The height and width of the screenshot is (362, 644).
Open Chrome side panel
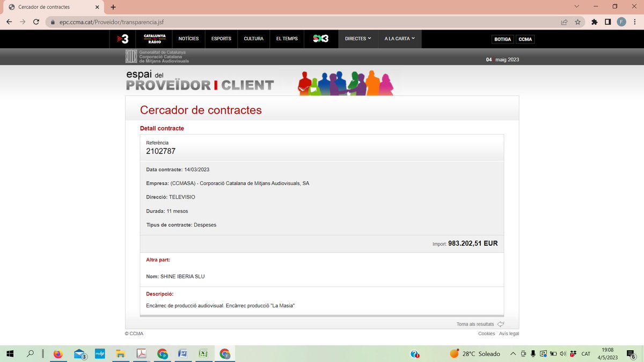pyautogui.click(x=608, y=22)
